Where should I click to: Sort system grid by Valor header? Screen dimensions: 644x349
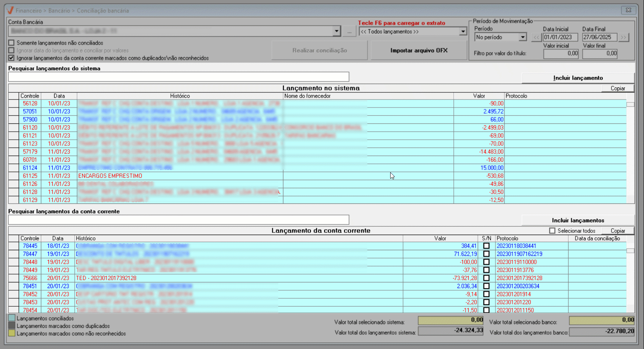point(479,96)
